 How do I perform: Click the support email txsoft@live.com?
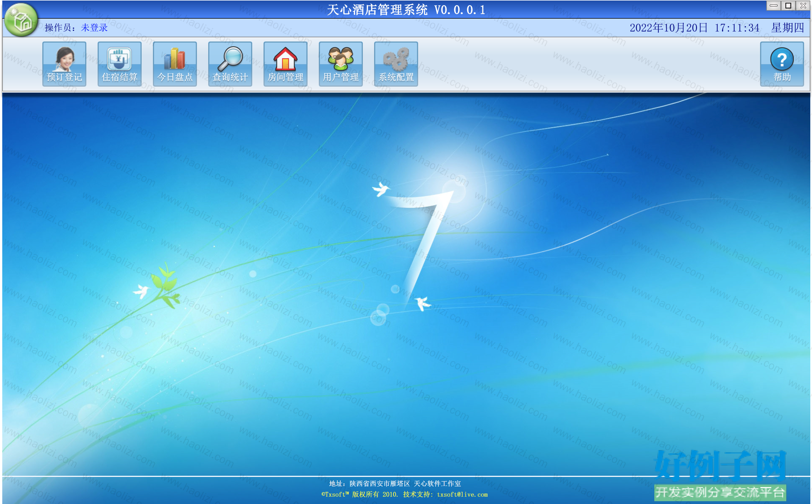tap(462, 494)
